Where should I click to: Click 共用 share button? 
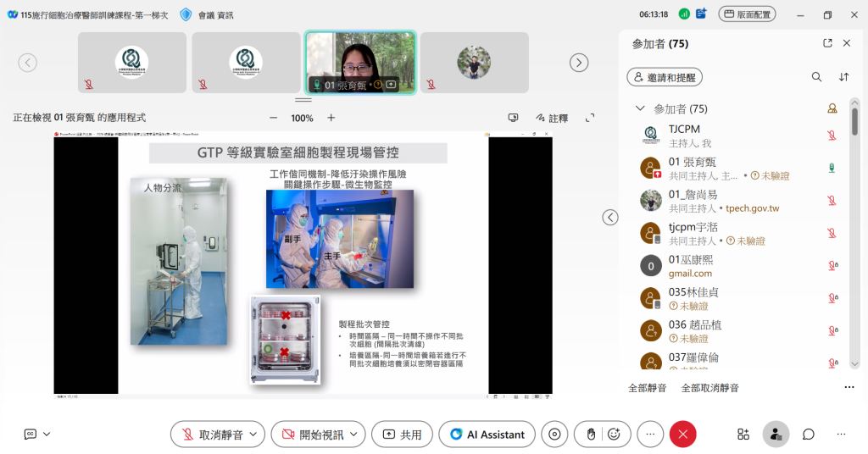(x=403, y=435)
